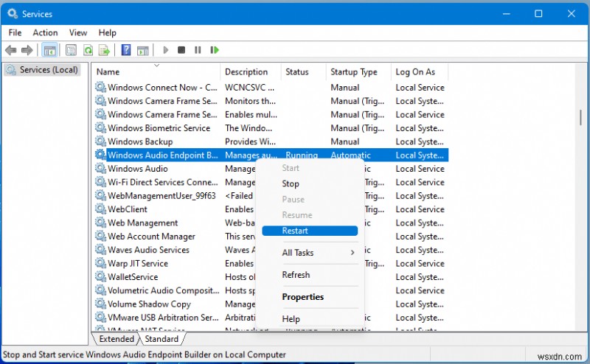
Task: Click the green Restart Service icon
Action: coord(215,49)
